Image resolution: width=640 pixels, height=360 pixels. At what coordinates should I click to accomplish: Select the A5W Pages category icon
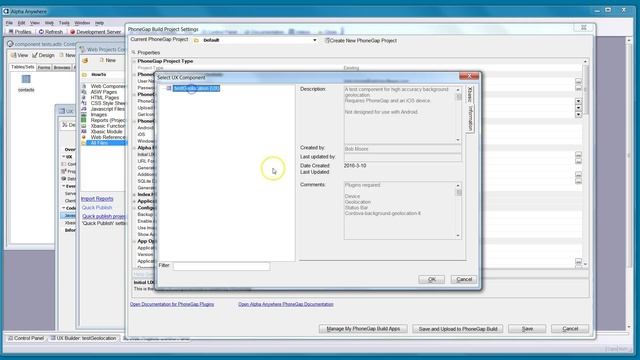[84, 92]
